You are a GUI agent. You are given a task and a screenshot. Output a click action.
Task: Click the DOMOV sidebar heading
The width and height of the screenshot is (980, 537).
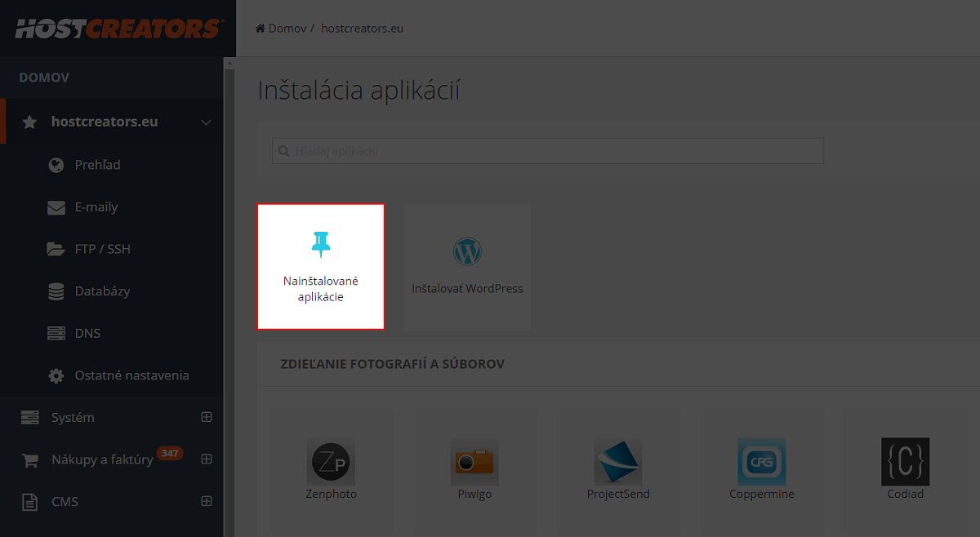pos(44,78)
